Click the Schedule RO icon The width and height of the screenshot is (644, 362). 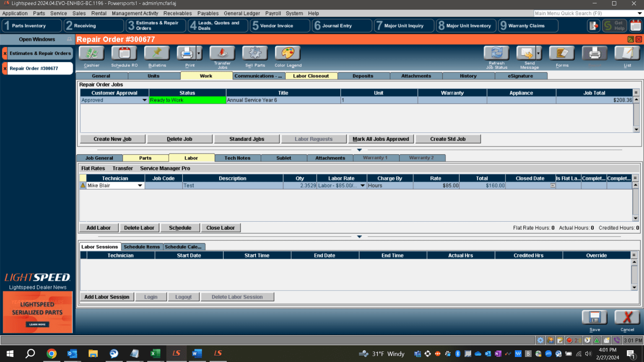click(x=124, y=54)
